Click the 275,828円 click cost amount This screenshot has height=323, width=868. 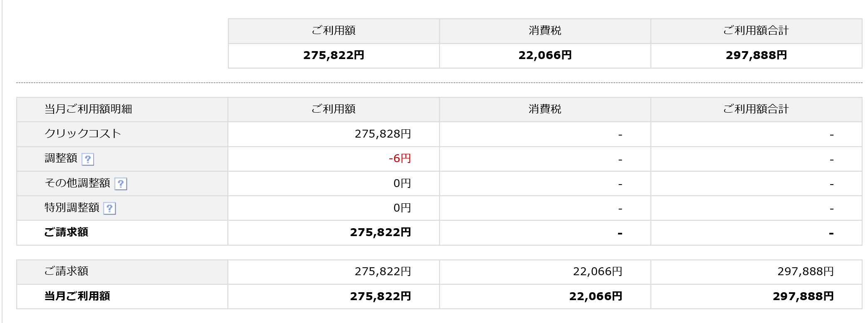coord(383,134)
